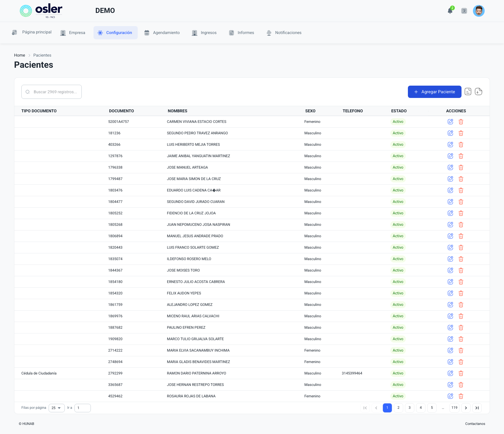Edit patient FIDENCIO DE LA CRUZ JOJOA
Image resolution: width=504 pixels, height=434 pixels.
point(450,213)
